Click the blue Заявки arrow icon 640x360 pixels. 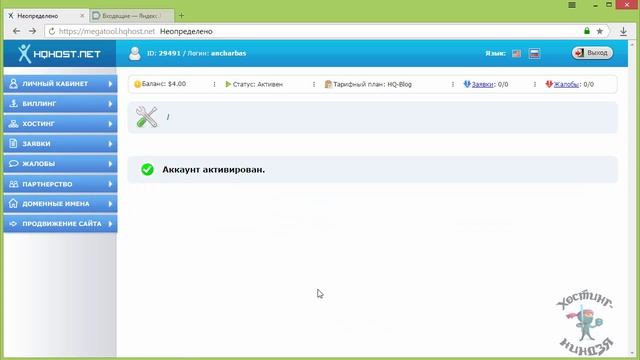coord(467,84)
